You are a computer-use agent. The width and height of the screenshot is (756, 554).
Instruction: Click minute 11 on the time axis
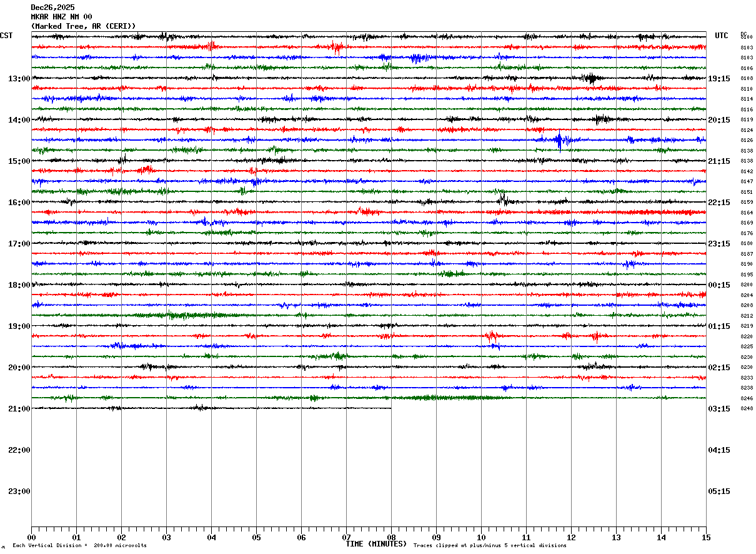coord(526,537)
